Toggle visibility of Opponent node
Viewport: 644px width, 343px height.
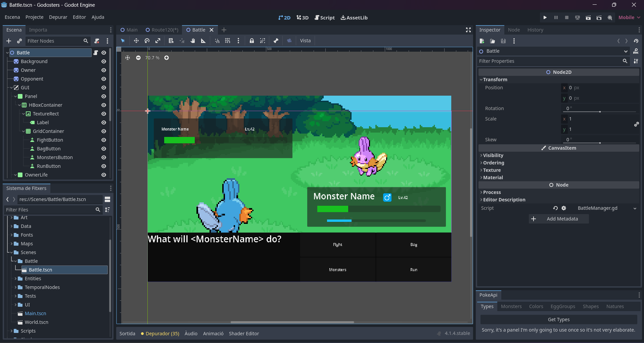[x=104, y=79]
